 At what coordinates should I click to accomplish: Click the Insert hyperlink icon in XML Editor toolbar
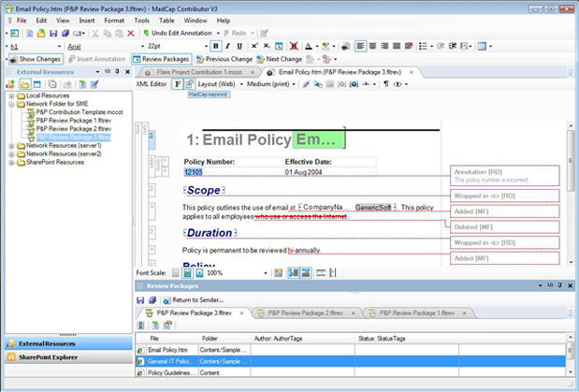point(306,84)
